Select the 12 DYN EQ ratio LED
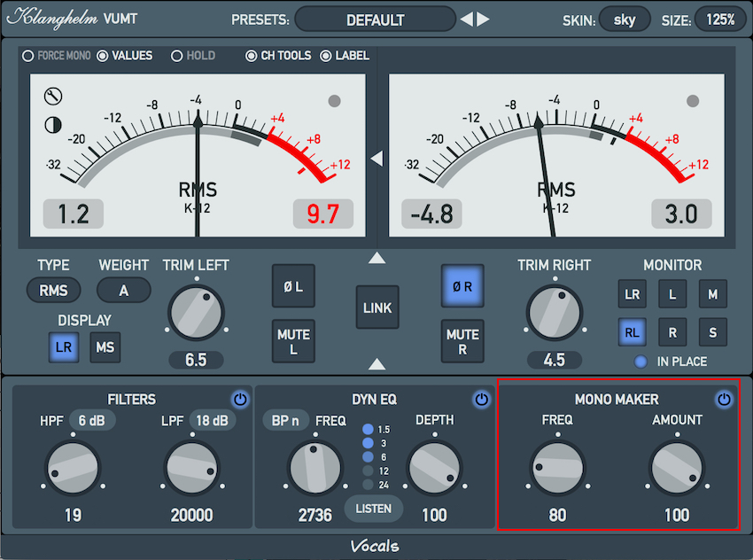 [368, 471]
